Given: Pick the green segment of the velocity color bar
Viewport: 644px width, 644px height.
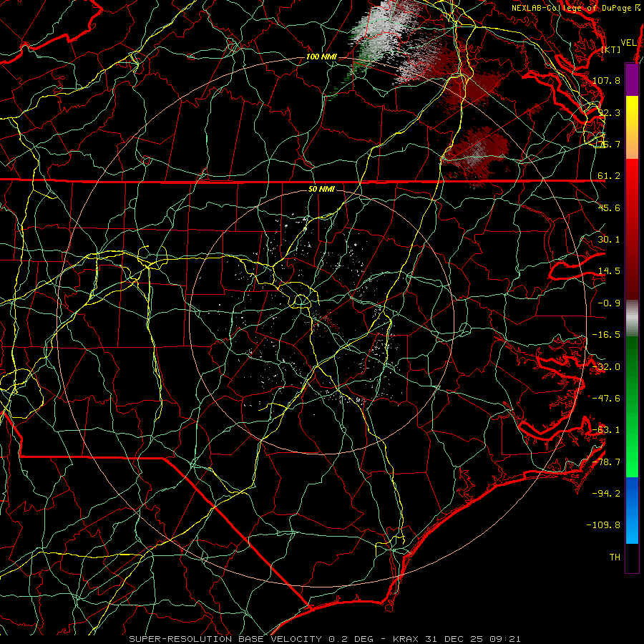Looking at the screenshot, I should pyautogui.click(x=632, y=406).
